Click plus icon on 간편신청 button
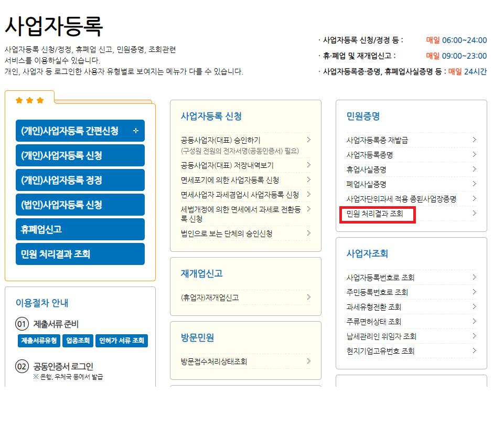Image resolution: width=504 pixels, height=425 pixels. point(136,131)
